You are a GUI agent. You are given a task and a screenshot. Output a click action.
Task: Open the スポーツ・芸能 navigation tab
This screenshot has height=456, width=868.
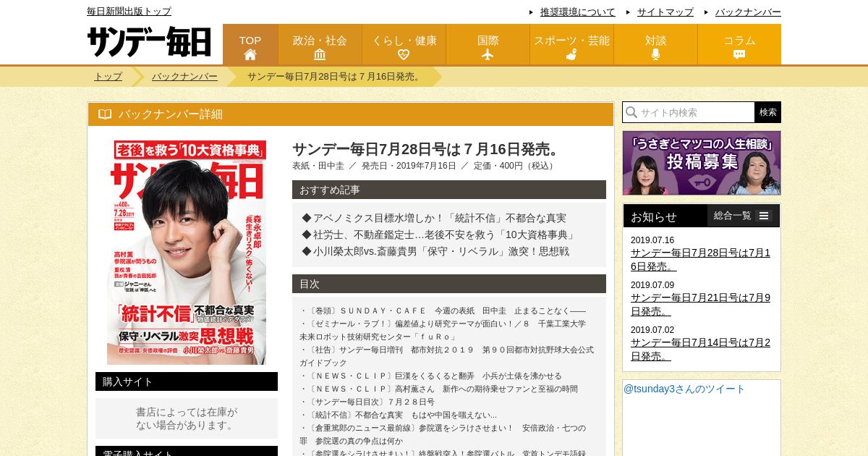(x=571, y=44)
